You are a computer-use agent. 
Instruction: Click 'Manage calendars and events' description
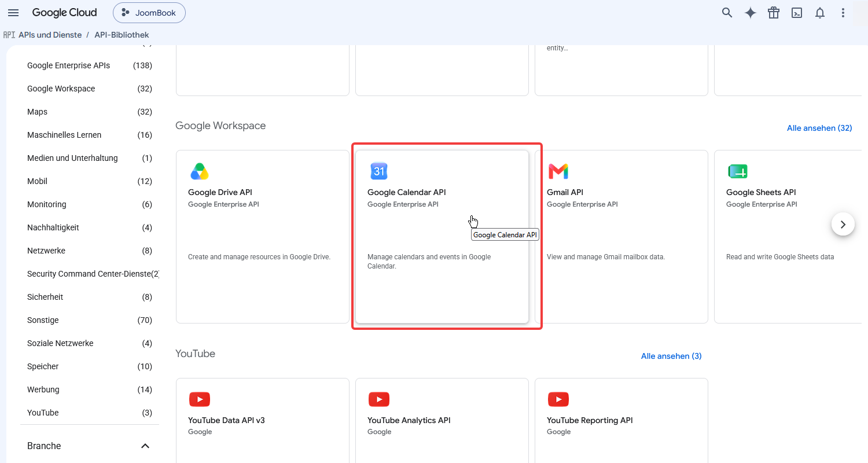(429, 262)
